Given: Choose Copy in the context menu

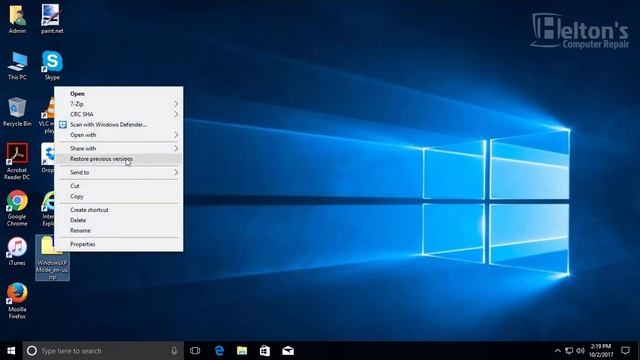Looking at the screenshot, I should coord(119,196).
